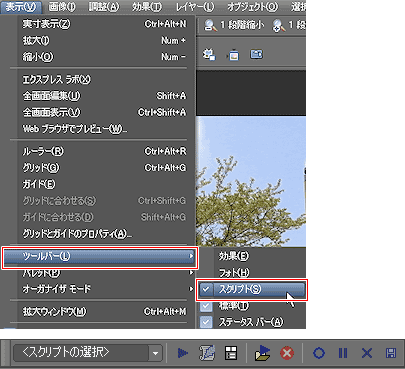Click the zoom out magnifier icon

210,25
